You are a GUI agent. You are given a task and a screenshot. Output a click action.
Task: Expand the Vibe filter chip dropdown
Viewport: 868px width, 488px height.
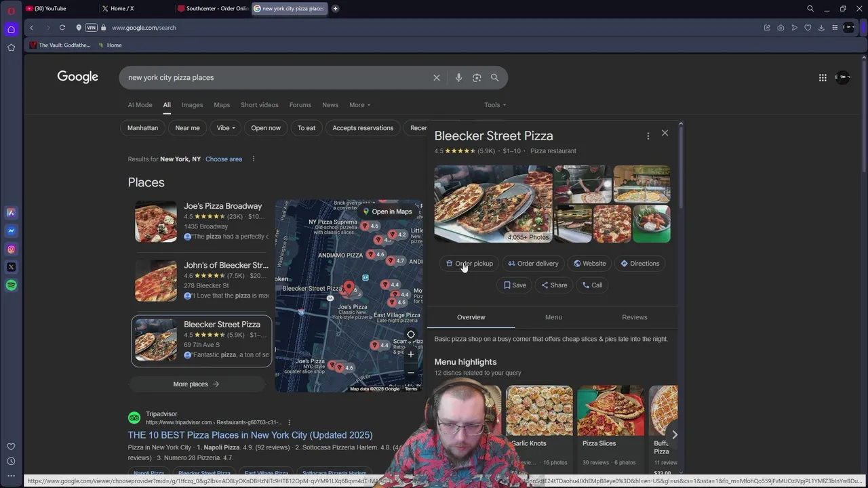click(226, 128)
